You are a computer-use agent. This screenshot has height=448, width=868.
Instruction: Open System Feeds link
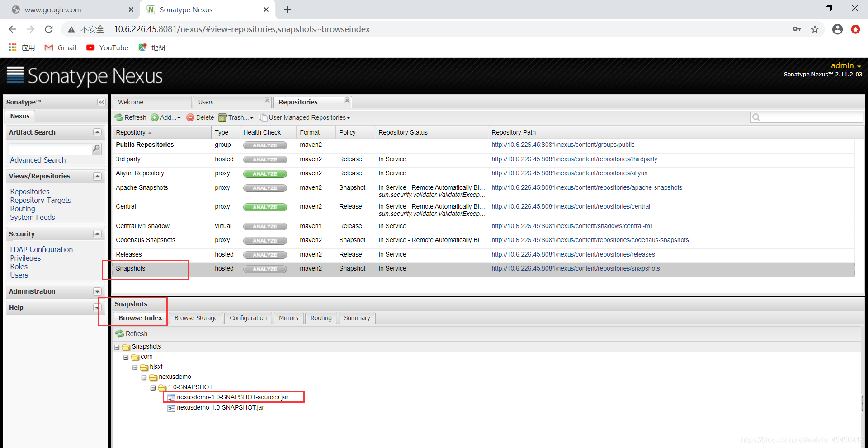coord(33,217)
